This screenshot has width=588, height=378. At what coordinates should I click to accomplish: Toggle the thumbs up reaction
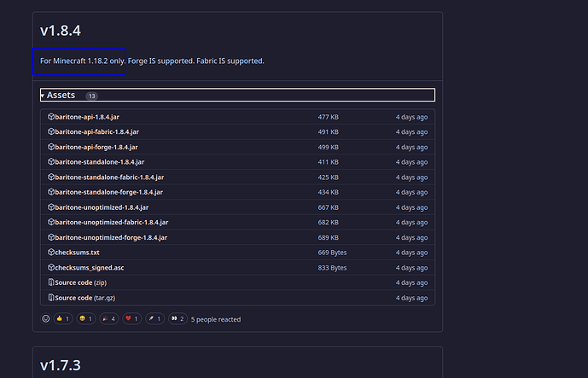[63, 319]
